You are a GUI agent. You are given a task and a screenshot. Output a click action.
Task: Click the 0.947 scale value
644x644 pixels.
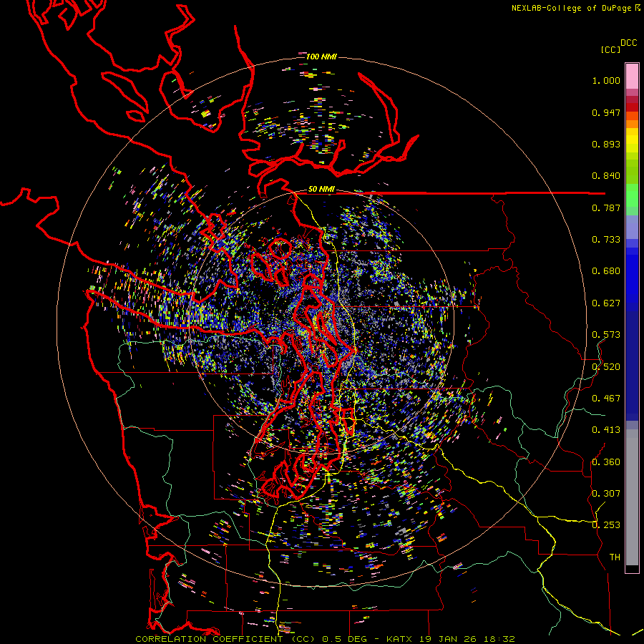click(x=606, y=112)
